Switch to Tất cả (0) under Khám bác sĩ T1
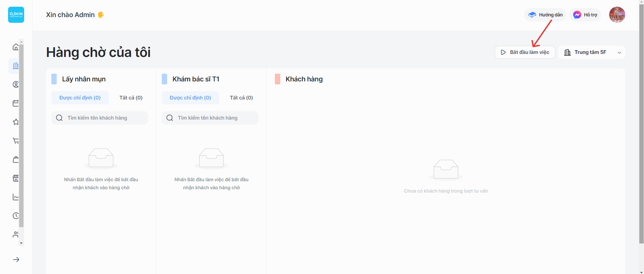Screen dimensions: 644x274 pyautogui.click(x=241, y=98)
